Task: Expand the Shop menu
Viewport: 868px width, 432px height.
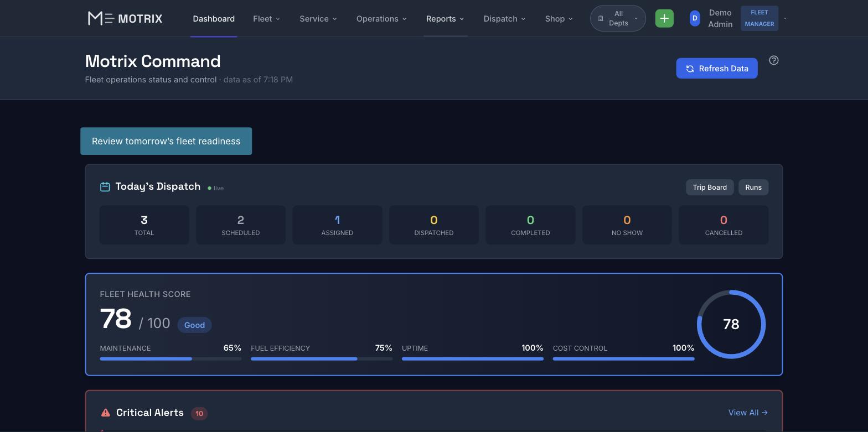Action: [x=559, y=18]
